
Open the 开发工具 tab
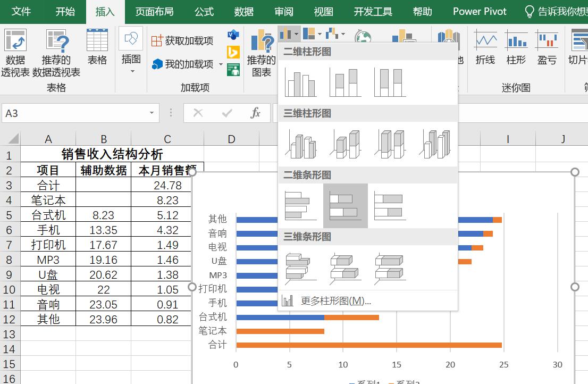pyautogui.click(x=373, y=12)
